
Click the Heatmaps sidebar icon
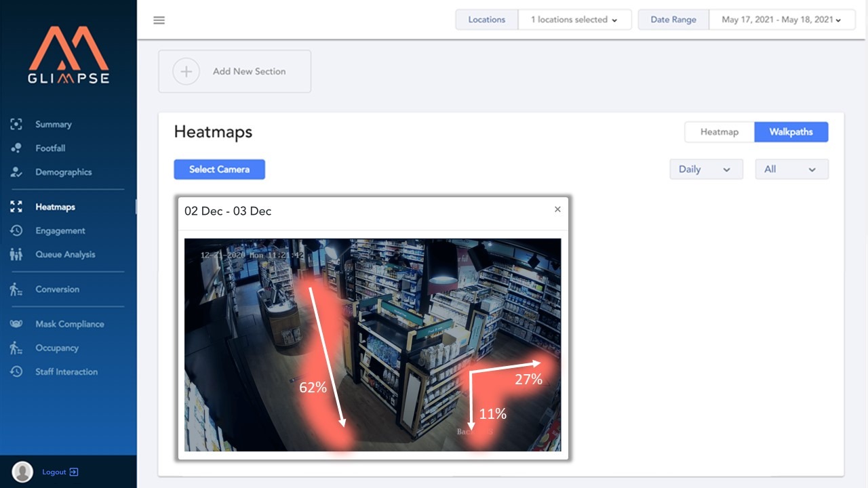pos(16,206)
